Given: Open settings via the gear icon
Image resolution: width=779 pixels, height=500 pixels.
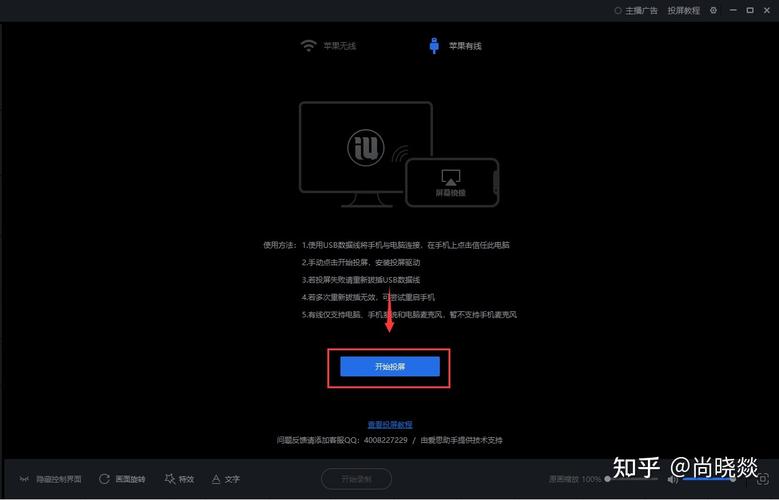Looking at the screenshot, I should pyautogui.click(x=713, y=10).
